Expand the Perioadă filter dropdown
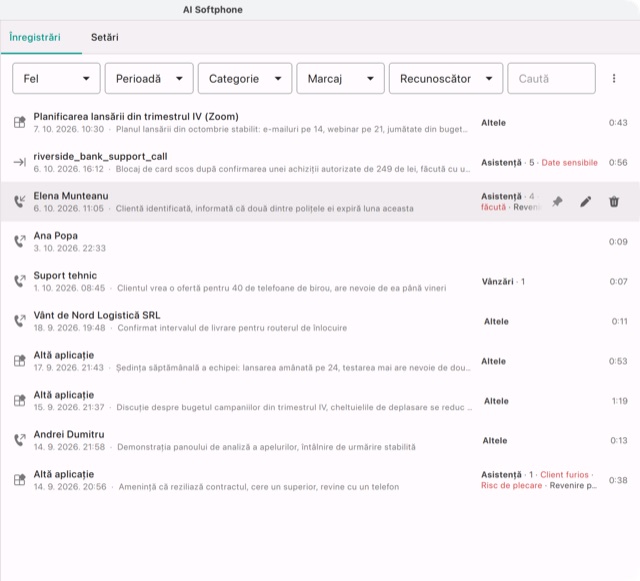640x581 pixels. [149, 78]
